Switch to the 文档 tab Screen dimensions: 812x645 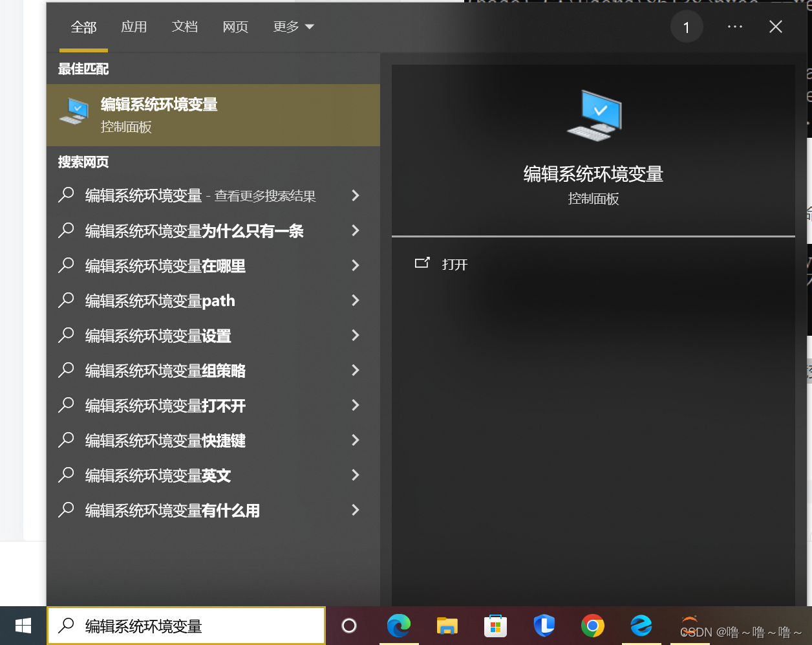pyautogui.click(x=184, y=27)
